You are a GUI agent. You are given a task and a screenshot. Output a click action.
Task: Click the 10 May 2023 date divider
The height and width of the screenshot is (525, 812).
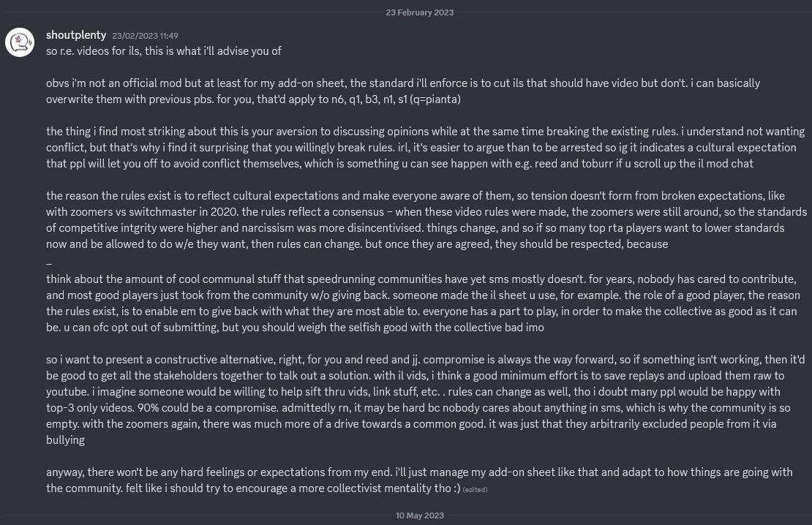pos(420,515)
